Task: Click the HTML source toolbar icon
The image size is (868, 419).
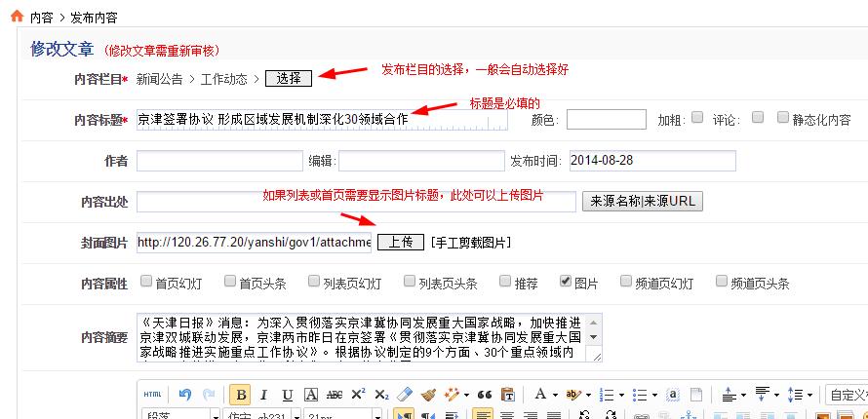Action: [153, 395]
